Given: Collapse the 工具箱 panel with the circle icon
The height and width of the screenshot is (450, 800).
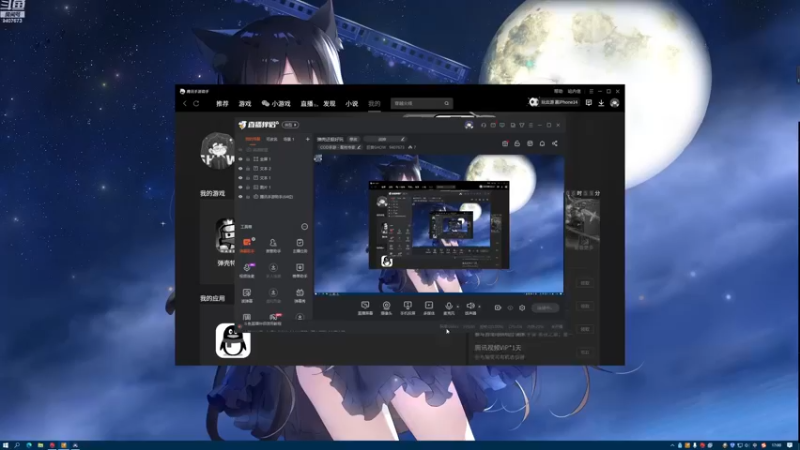Looking at the screenshot, I should [305, 227].
